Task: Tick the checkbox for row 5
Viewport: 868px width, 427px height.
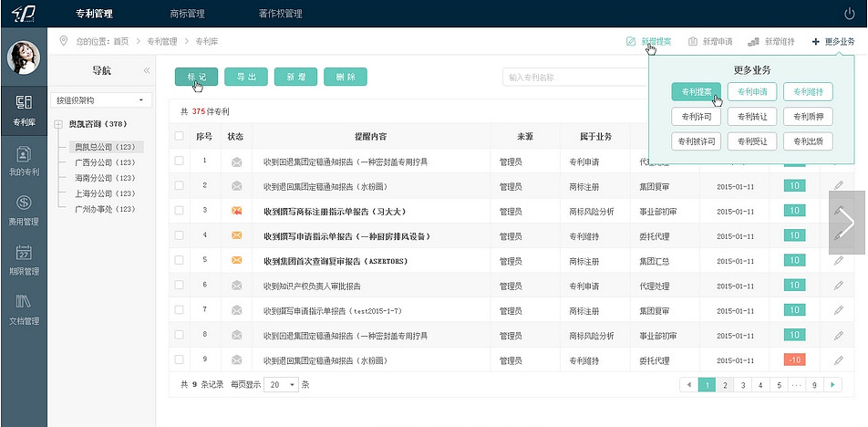Action: [x=180, y=260]
